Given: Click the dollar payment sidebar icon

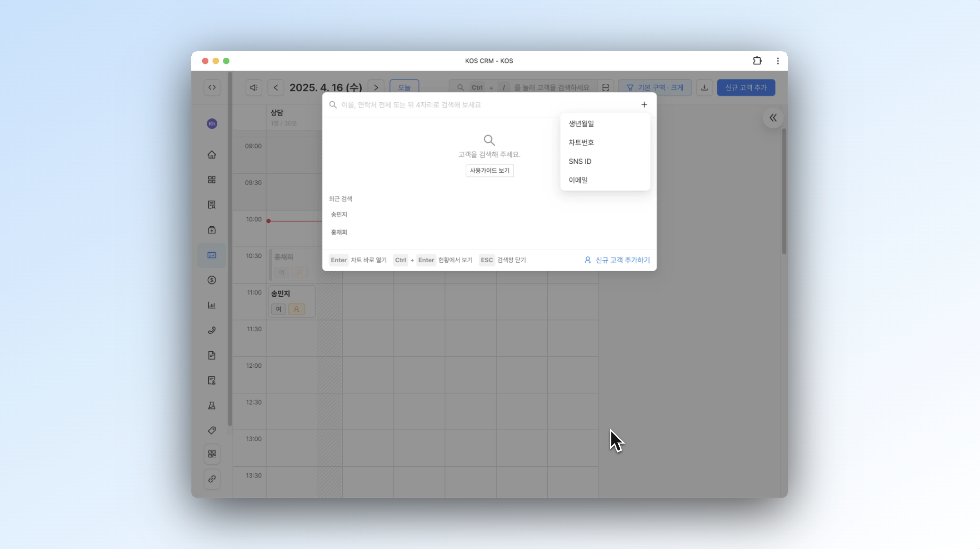Looking at the screenshot, I should [x=212, y=280].
